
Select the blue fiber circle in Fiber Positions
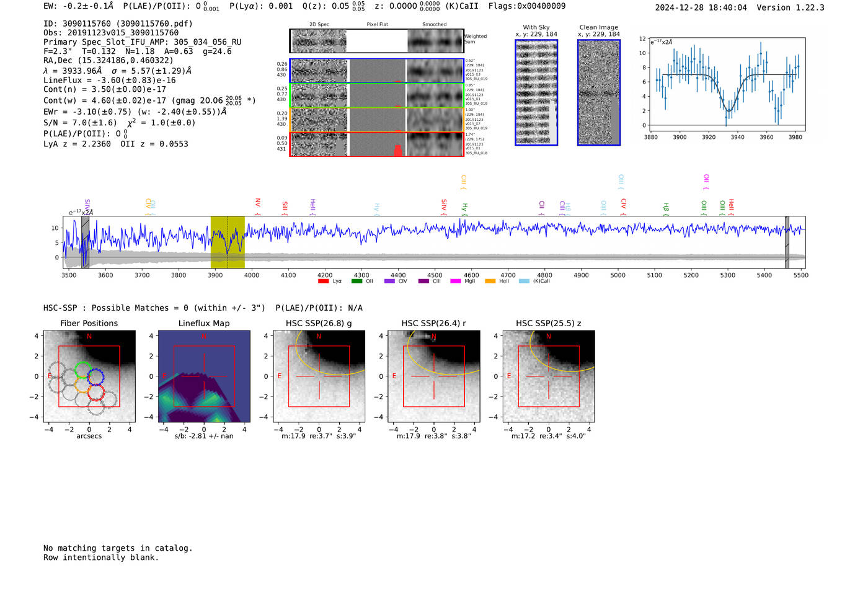(95, 376)
